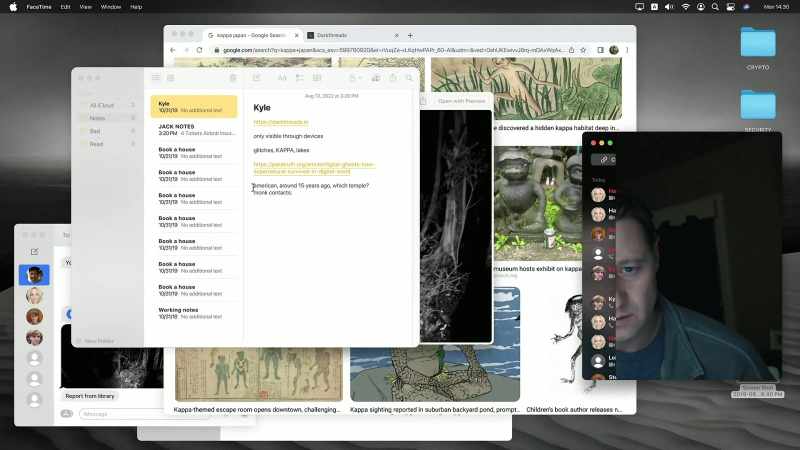Open the Notes media attachment dropdown

355,78
